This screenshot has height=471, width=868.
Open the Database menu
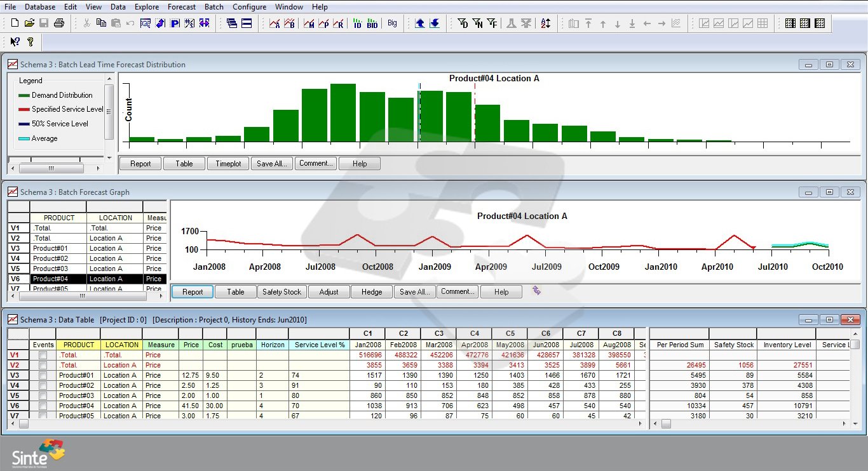coord(40,7)
